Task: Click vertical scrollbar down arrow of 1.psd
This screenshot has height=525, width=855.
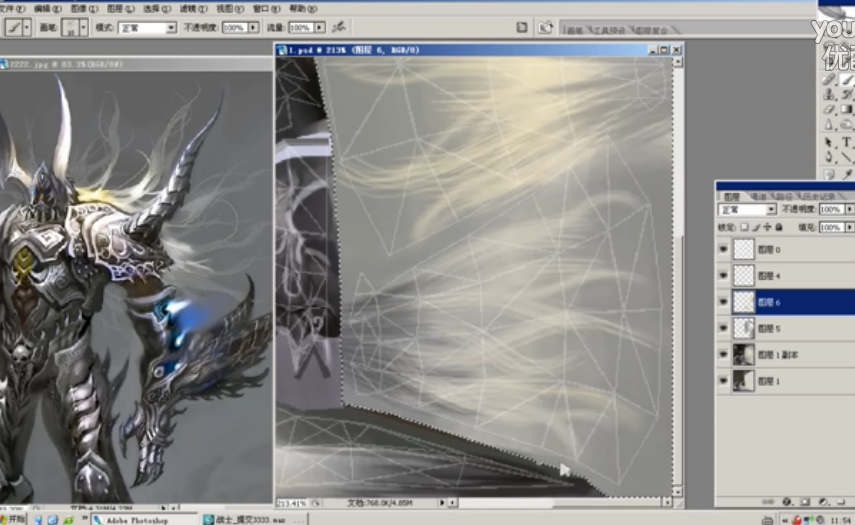Action: point(678,491)
